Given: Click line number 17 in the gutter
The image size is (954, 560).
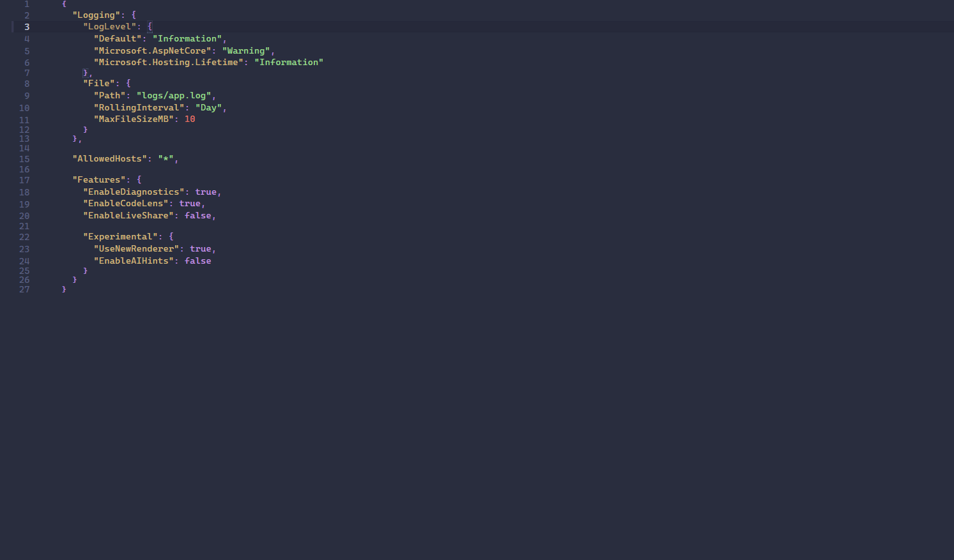Looking at the screenshot, I should click(24, 180).
